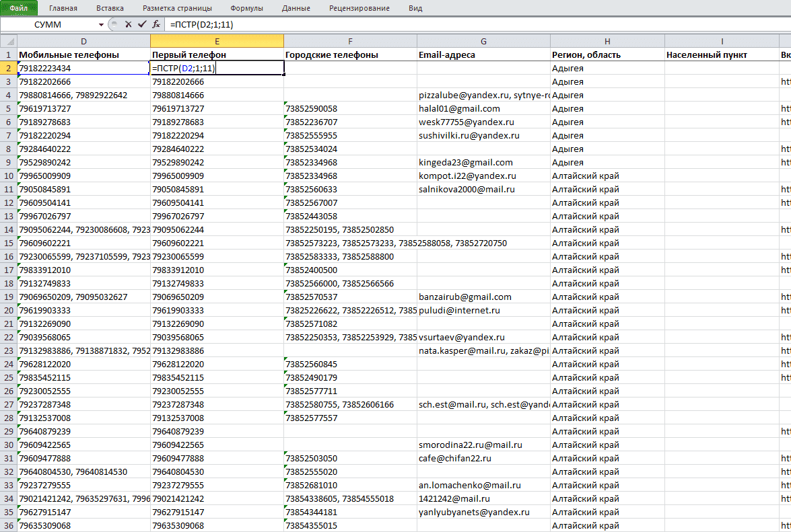Select city phone 73852236707 cell
This screenshot has height=532, width=791.
(350, 122)
